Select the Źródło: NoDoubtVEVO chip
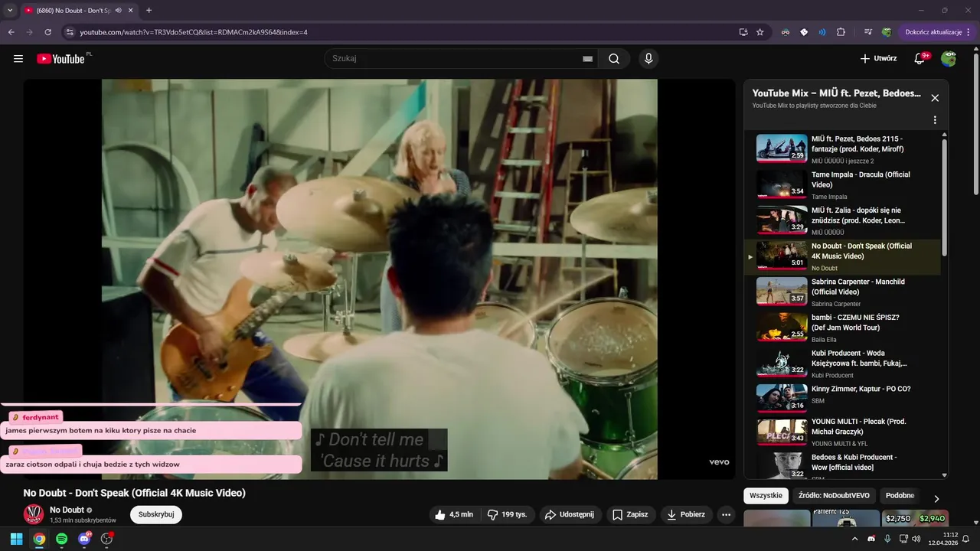This screenshot has width=980, height=551. pyautogui.click(x=834, y=495)
